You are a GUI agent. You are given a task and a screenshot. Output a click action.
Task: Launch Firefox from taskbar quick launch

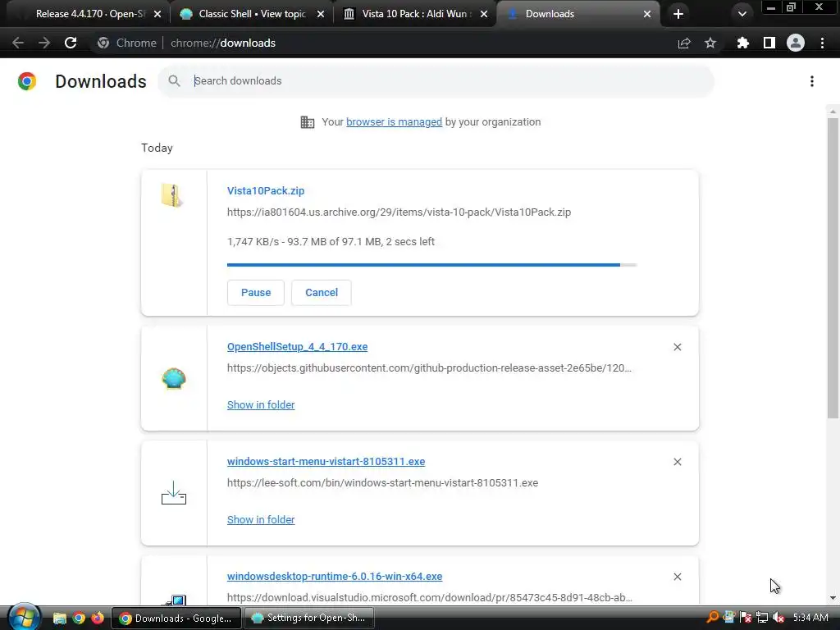(98, 619)
